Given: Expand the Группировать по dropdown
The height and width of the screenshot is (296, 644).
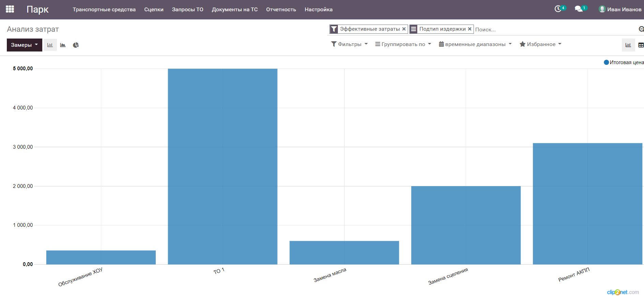Looking at the screenshot, I should point(403,44).
